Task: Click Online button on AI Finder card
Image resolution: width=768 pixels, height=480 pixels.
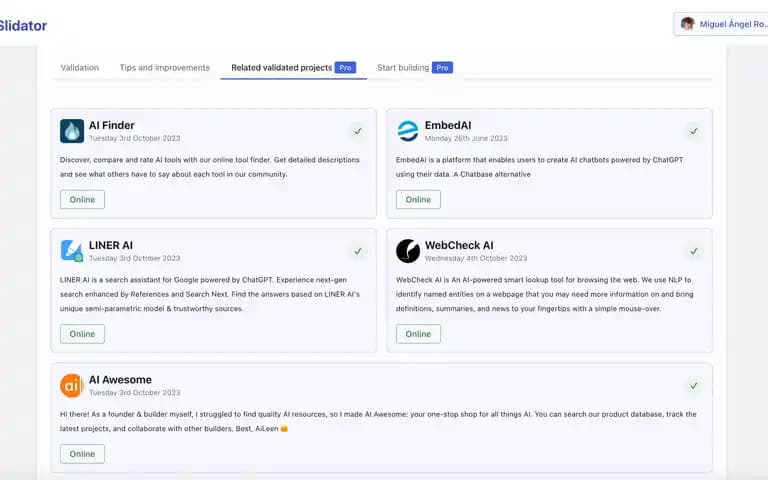Action: click(x=82, y=199)
